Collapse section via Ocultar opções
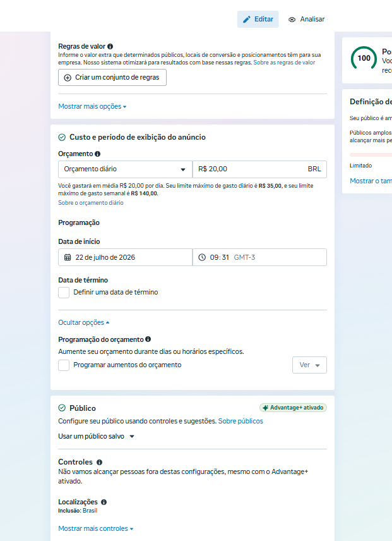This screenshot has height=541, width=392. [x=84, y=322]
